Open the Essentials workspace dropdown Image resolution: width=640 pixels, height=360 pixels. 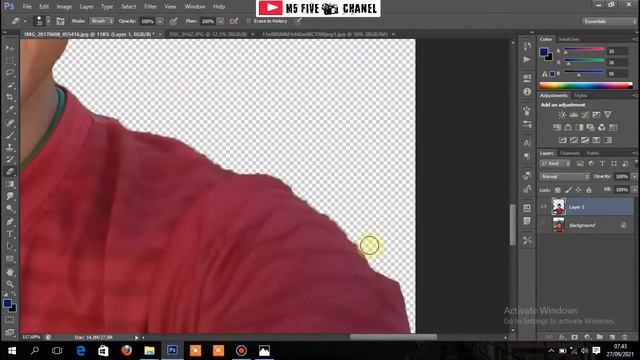tap(609, 21)
